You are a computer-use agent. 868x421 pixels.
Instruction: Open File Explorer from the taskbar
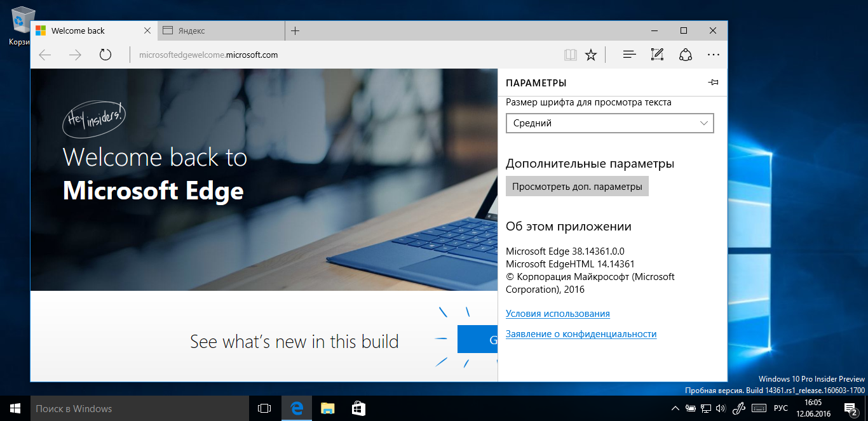[327, 408]
